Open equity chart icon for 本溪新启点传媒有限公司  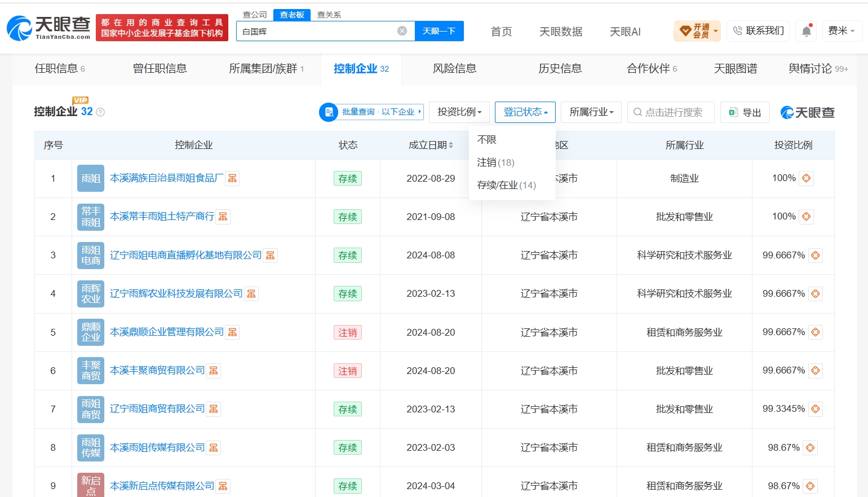[x=223, y=486]
